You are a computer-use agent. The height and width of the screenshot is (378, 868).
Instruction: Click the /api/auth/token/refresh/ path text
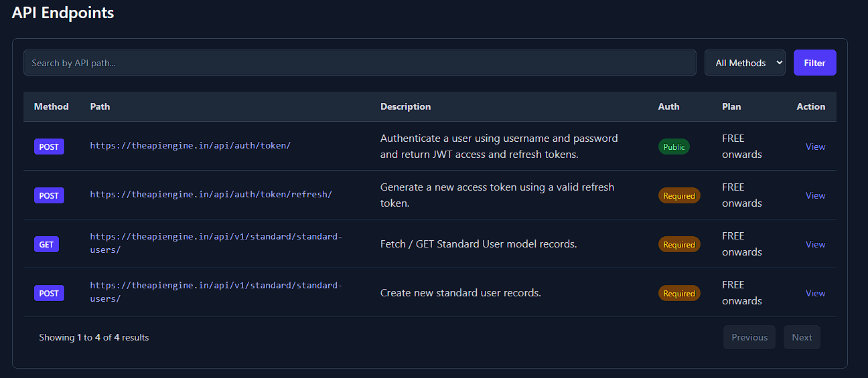211,194
